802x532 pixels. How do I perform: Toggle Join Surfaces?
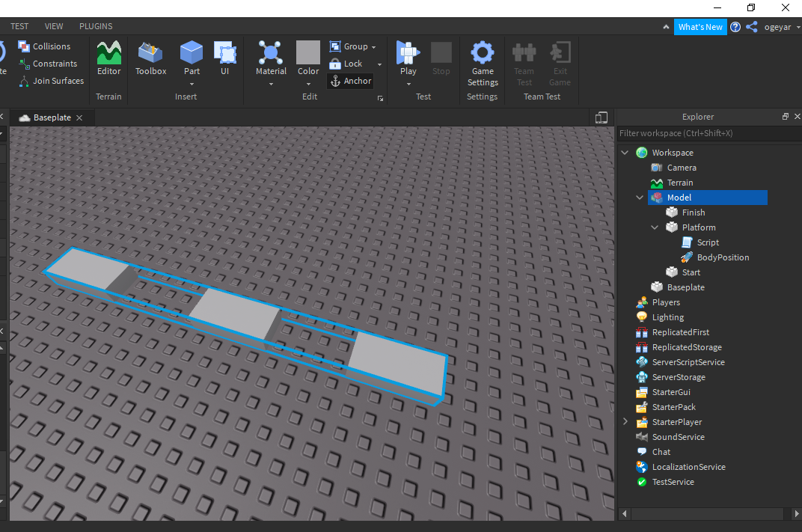(x=51, y=81)
